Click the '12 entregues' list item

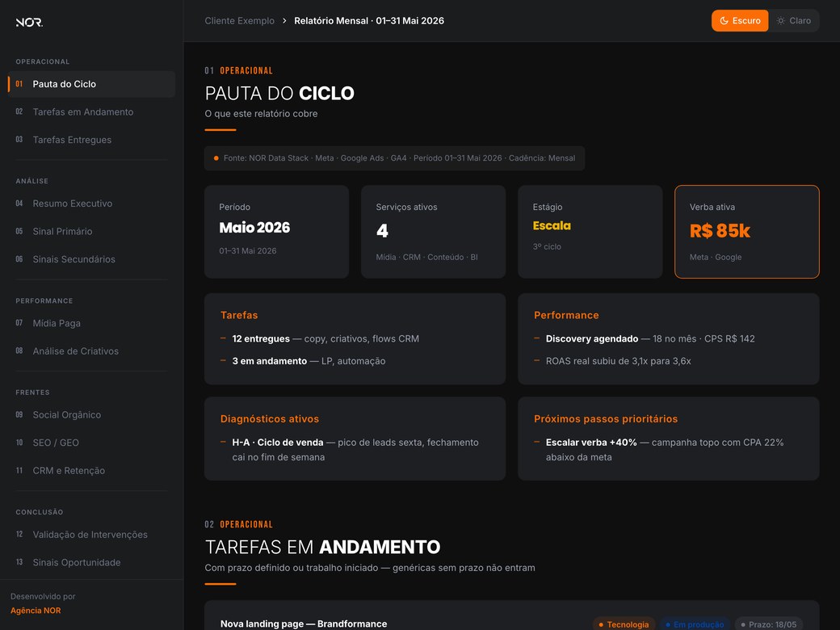point(320,338)
